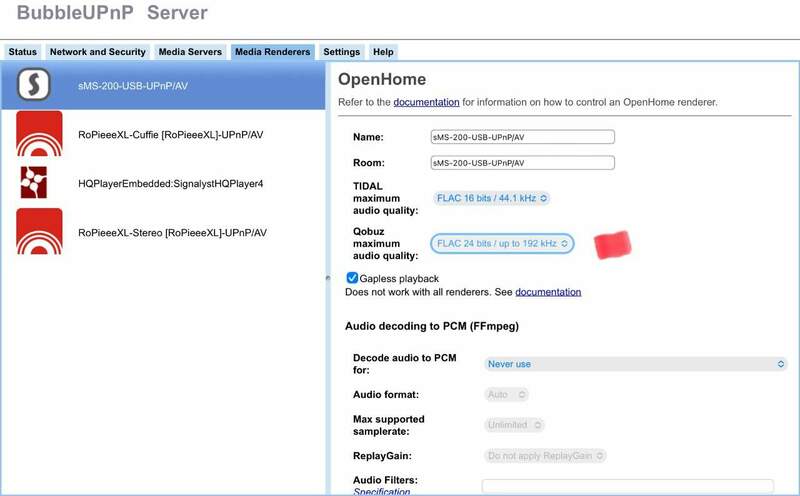Toggle the Gapless playback checkbox
This screenshot has width=800, height=496.
point(352,278)
